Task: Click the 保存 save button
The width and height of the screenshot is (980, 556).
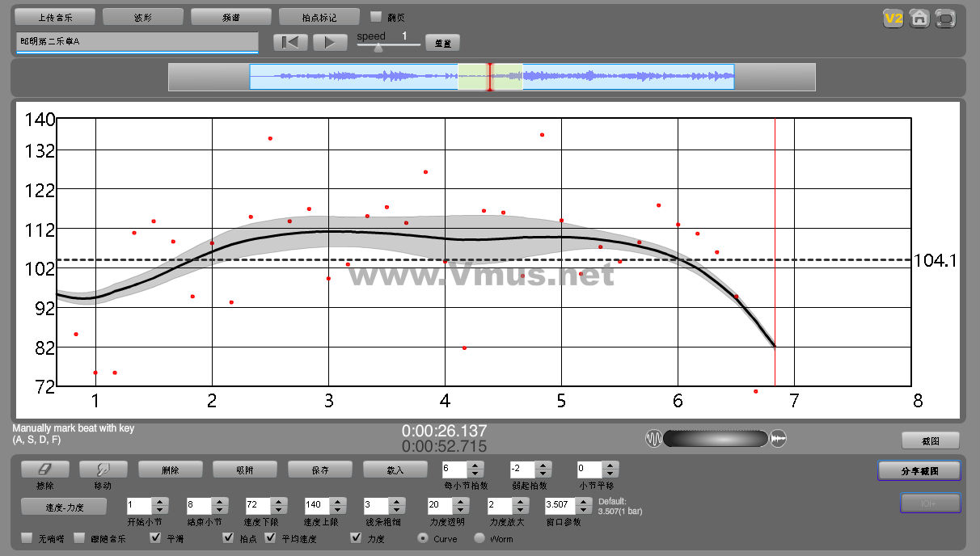Action: pos(319,470)
